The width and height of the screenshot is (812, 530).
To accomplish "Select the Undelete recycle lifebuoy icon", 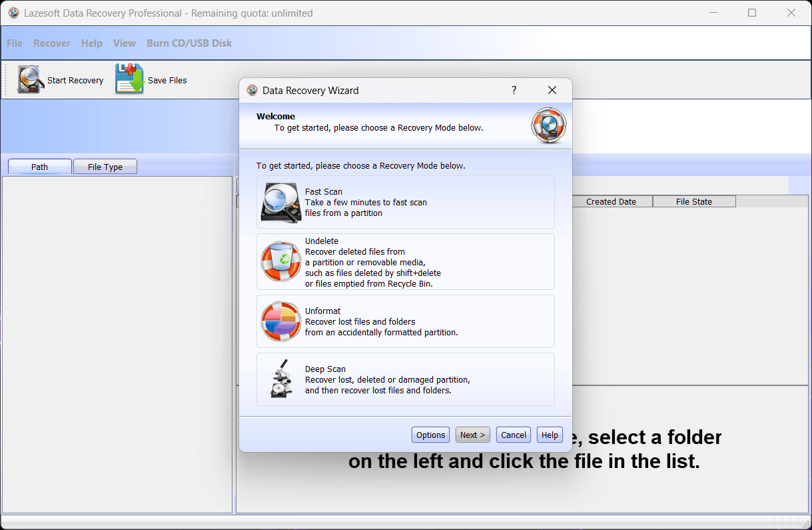I will pyautogui.click(x=281, y=262).
